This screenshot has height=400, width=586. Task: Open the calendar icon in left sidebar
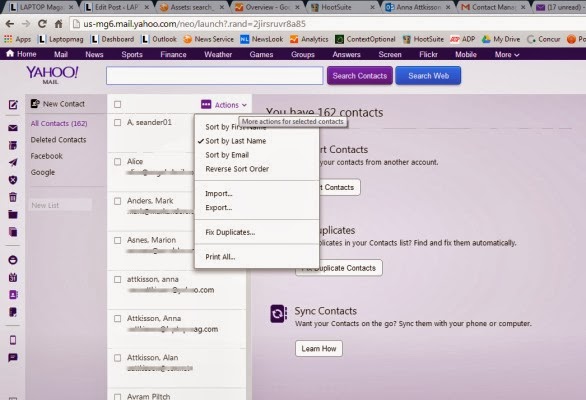(13, 277)
